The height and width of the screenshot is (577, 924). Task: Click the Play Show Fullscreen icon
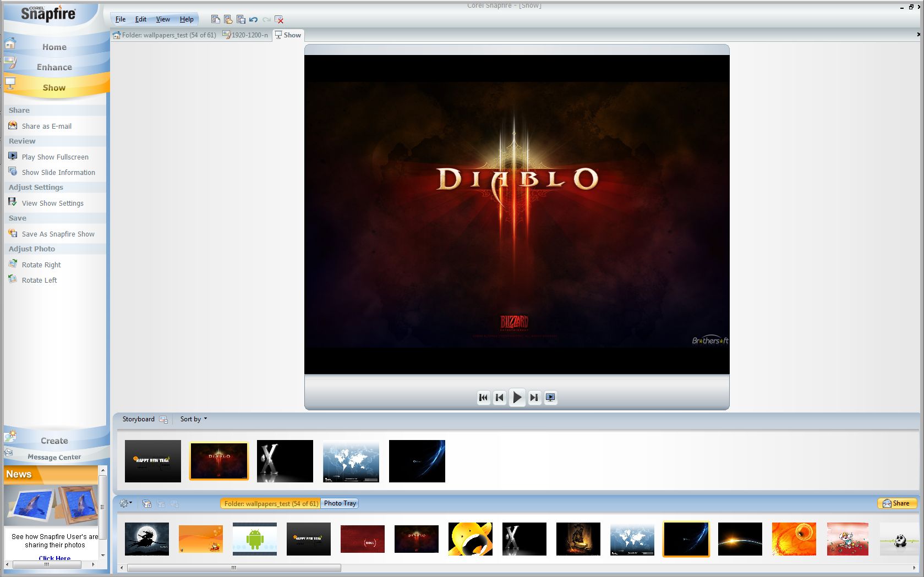click(13, 156)
